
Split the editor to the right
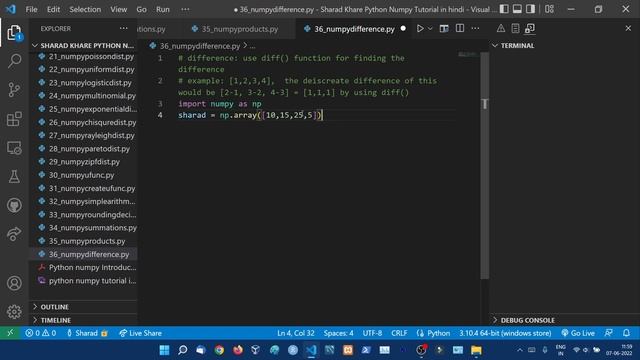(x=460, y=29)
